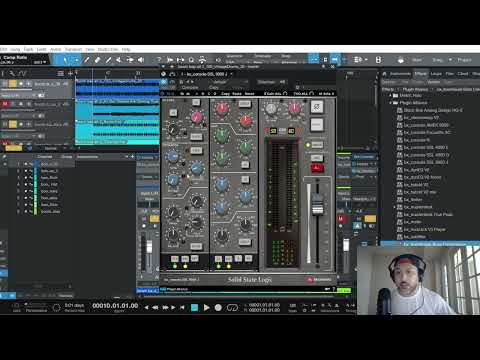
Task: Click Reset in the plugin toolbar
Action: pos(249,94)
